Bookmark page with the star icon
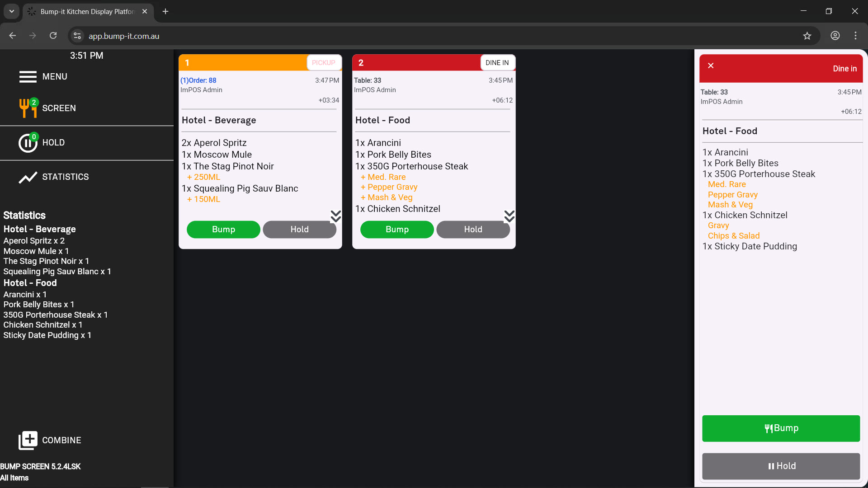Screen dimensions: 868x488 tap(807, 36)
